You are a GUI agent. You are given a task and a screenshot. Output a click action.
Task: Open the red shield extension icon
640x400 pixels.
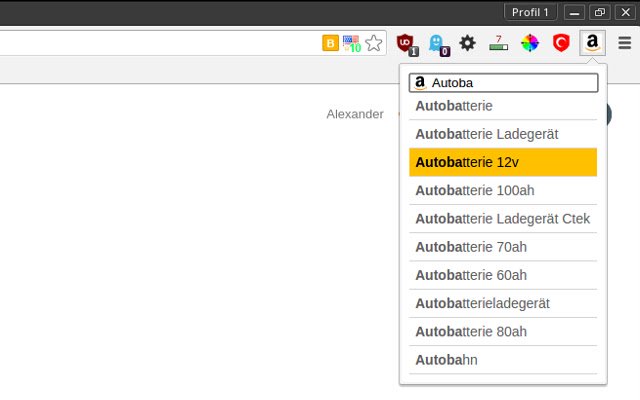(561, 43)
